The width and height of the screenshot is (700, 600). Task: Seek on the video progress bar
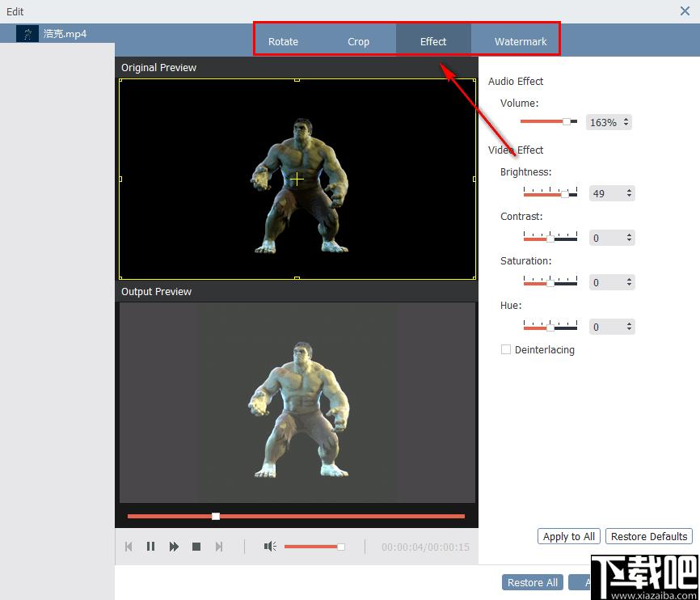[x=296, y=516]
